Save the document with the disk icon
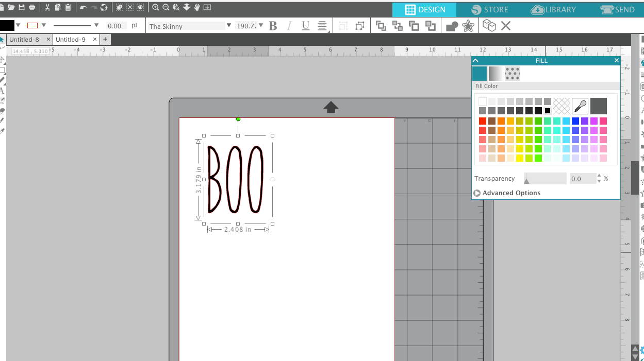 (x=22, y=8)
